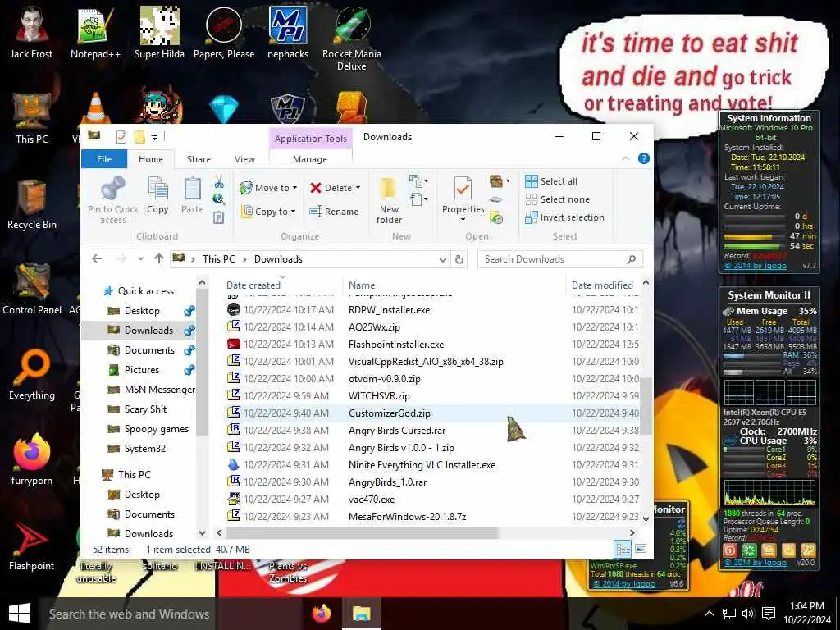The height and width of the screenshot is (630, 840).
Task: Click Firefox in the taskbar
Action: (x=322, y=613)
